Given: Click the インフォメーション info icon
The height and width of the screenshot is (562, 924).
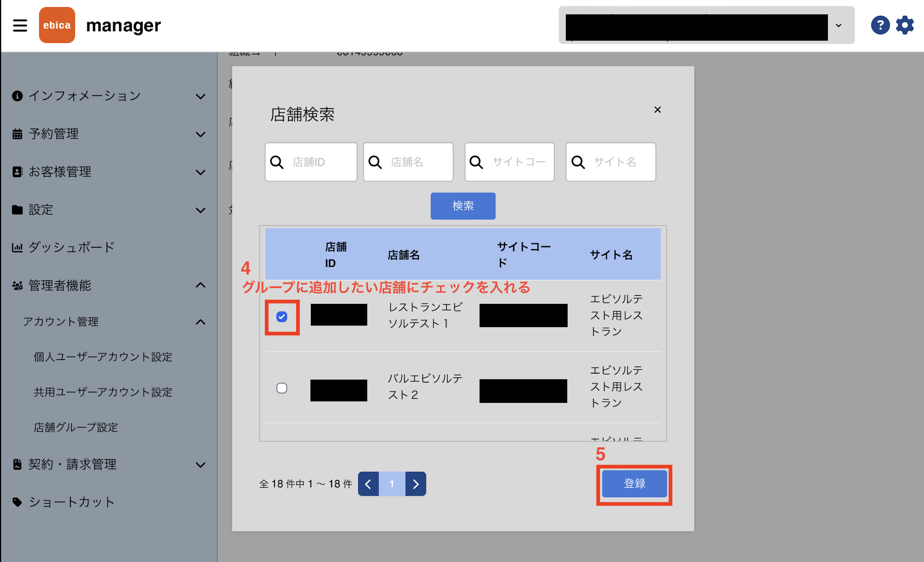Looking at the screenshot, I should pos(17,96).
